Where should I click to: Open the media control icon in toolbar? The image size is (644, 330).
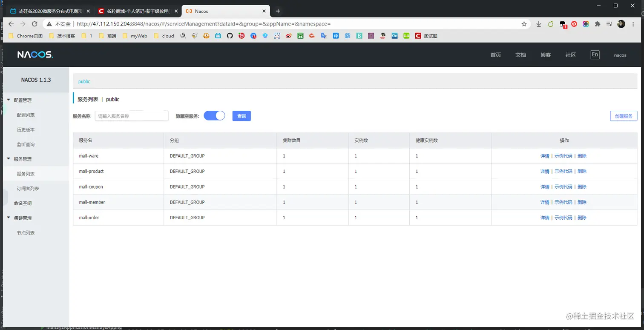pyautogui.click(x=609, y=24)
